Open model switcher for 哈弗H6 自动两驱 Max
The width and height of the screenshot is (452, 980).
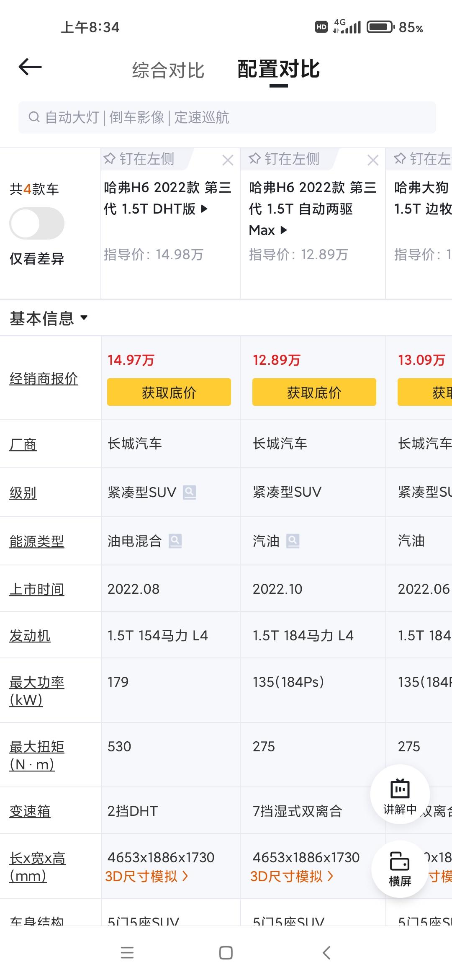click(x=313, y=209)
